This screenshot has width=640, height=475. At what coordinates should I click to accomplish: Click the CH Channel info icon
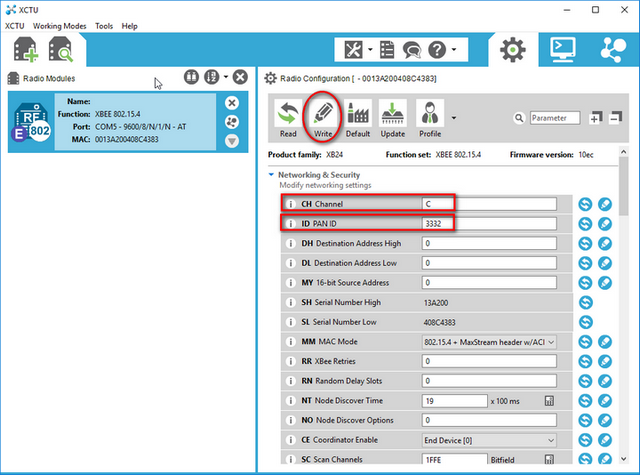point(291,204)
